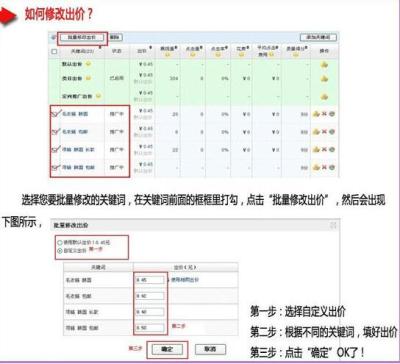The height and width of the screenshot is (364, 400).
Task: Click the thumbs-up icon in fourth keyword row
Action: pyautogui.click(x=316, y=167)
